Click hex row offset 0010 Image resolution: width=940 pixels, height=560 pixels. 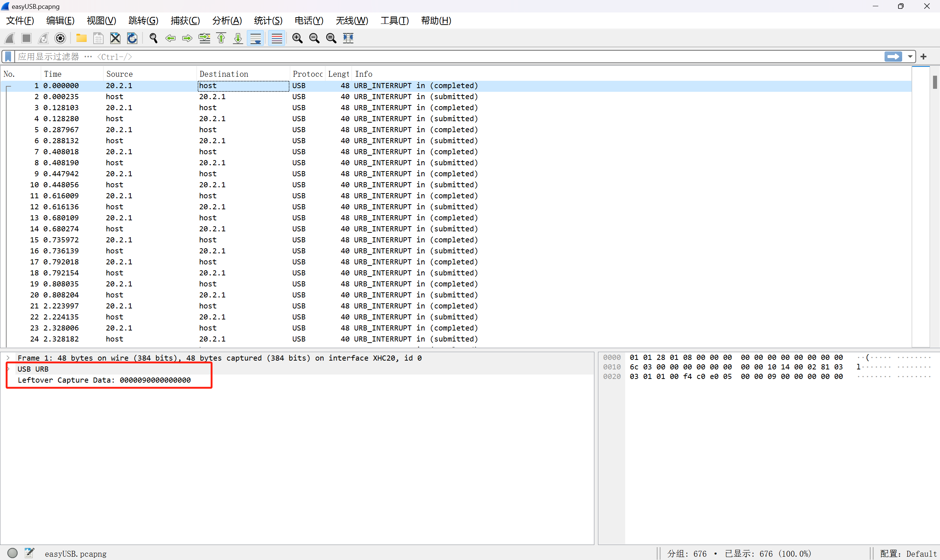612,367
